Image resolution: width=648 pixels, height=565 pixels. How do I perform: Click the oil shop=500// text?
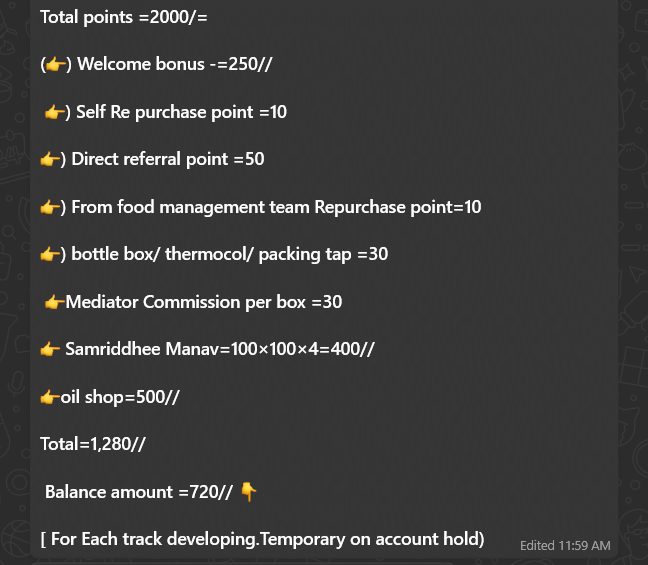(x=121, y=397)
